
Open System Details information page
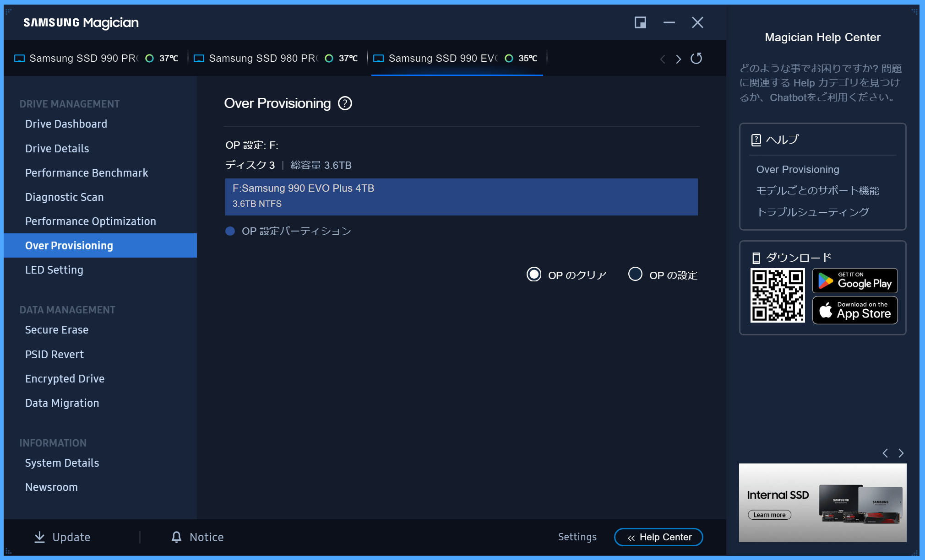pyautogui.click(x=62, y=463)
